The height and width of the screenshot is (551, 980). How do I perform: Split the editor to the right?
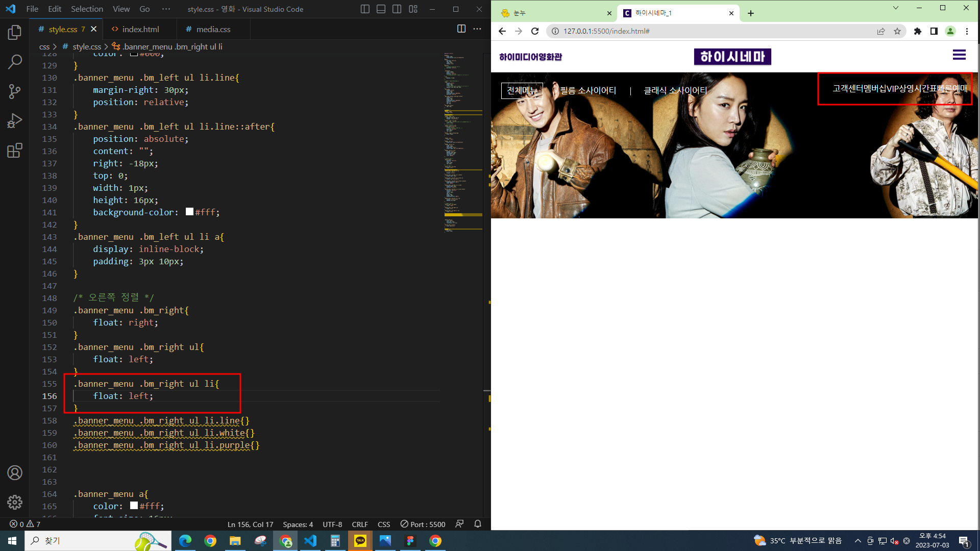(x=461, y=29)
